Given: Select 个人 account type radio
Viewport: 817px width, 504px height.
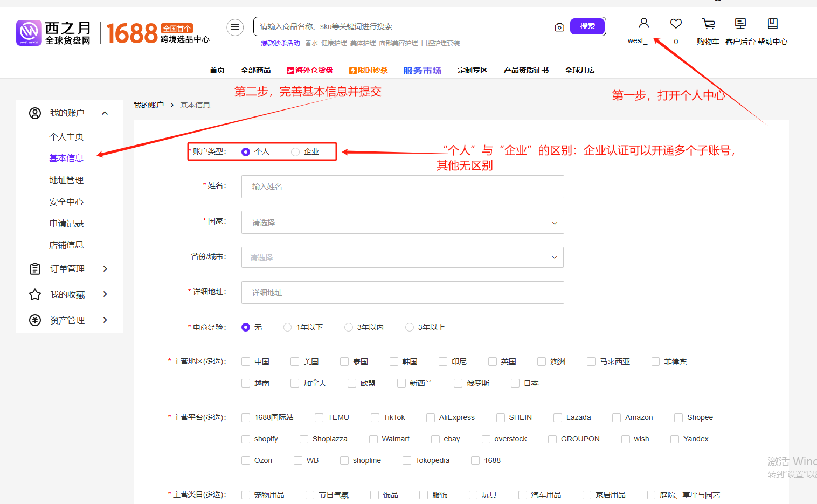Looking at the screenshot, I should tap(246, 152).
